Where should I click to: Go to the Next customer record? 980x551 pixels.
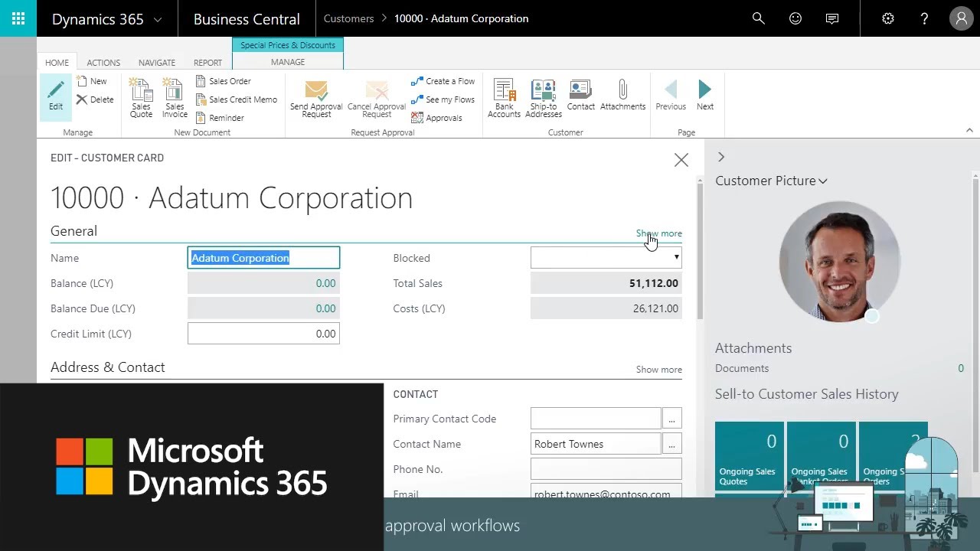coord(705,96)
